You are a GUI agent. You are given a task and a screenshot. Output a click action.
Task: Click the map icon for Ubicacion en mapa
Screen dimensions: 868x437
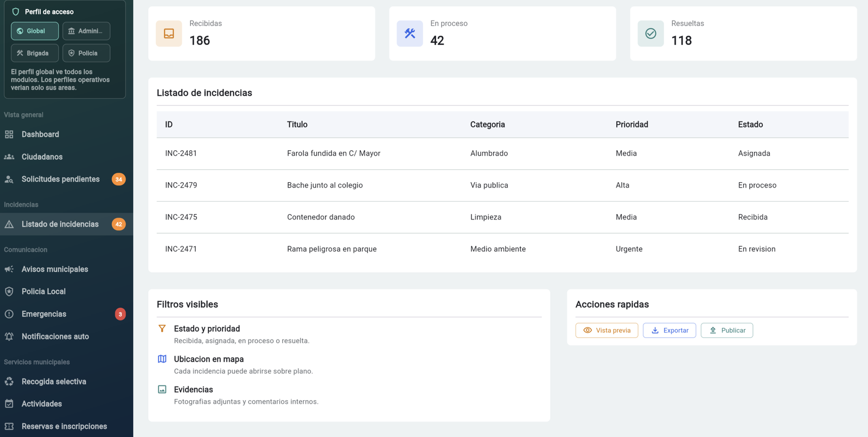pyautogui.click(x=162, y=359)
